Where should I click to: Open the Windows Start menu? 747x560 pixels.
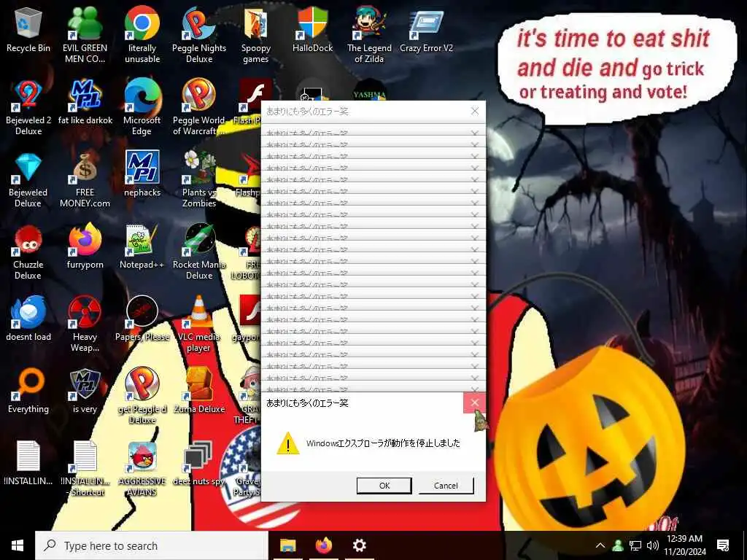click(18, 545)
